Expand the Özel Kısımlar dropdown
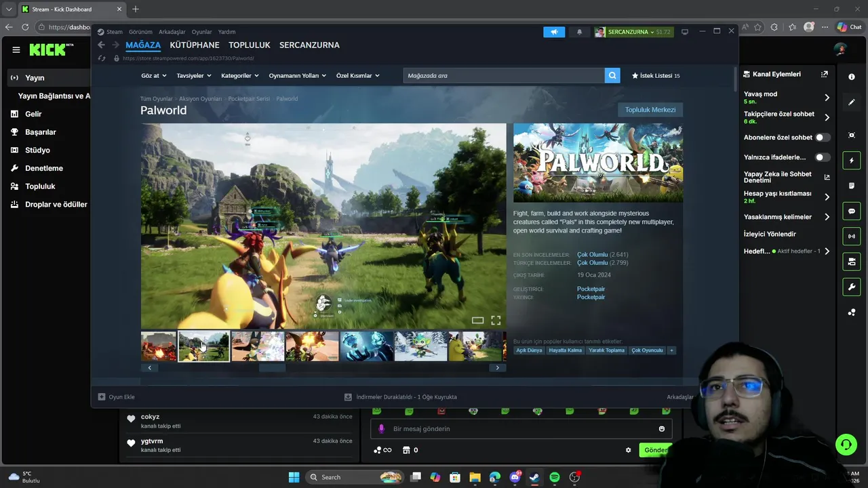The width and height of the screenshot is (868, 488). tap(358, 76)
